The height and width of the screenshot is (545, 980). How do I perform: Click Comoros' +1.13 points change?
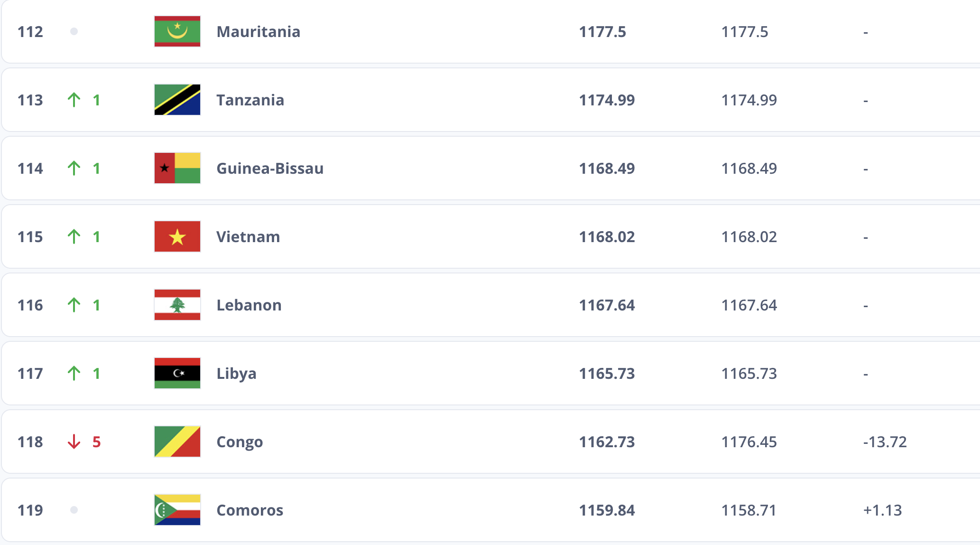tap(882, 510)
